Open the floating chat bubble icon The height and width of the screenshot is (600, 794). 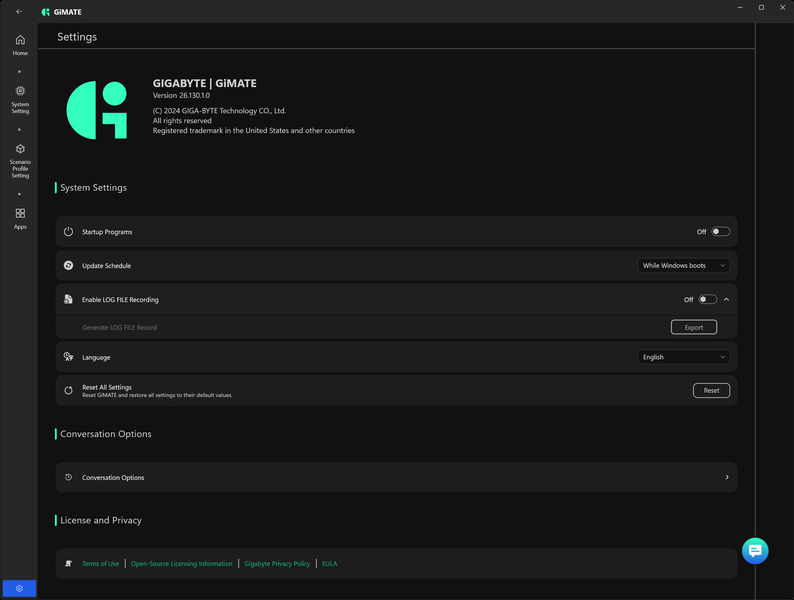pyautogui.click(x=755, y=550)
